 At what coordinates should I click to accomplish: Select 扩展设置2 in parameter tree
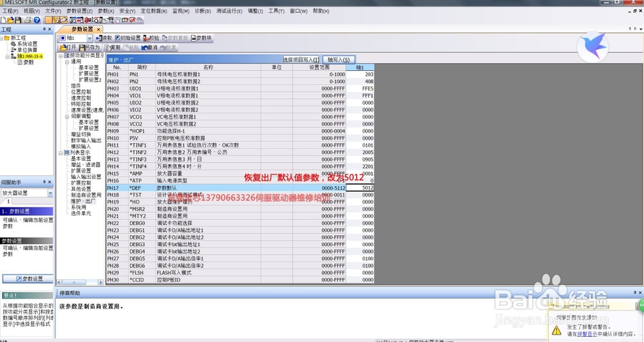click(x=90, y=80)
